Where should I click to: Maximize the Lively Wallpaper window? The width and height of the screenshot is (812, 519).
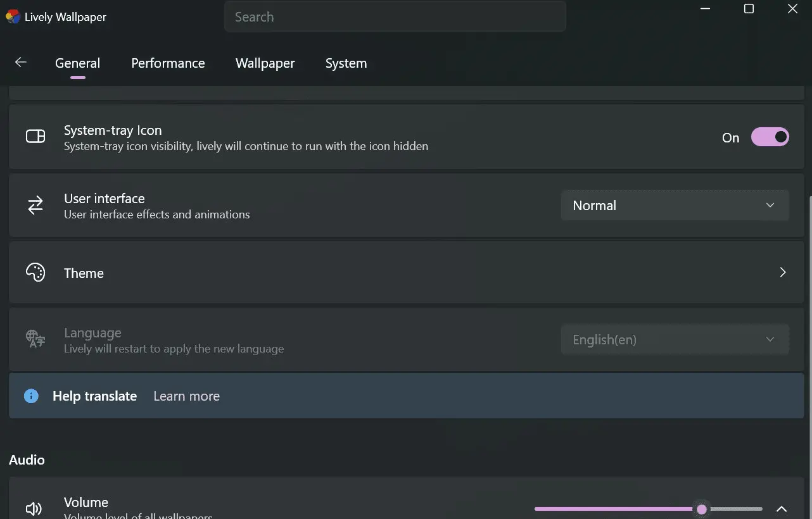(x=749, y=9)
